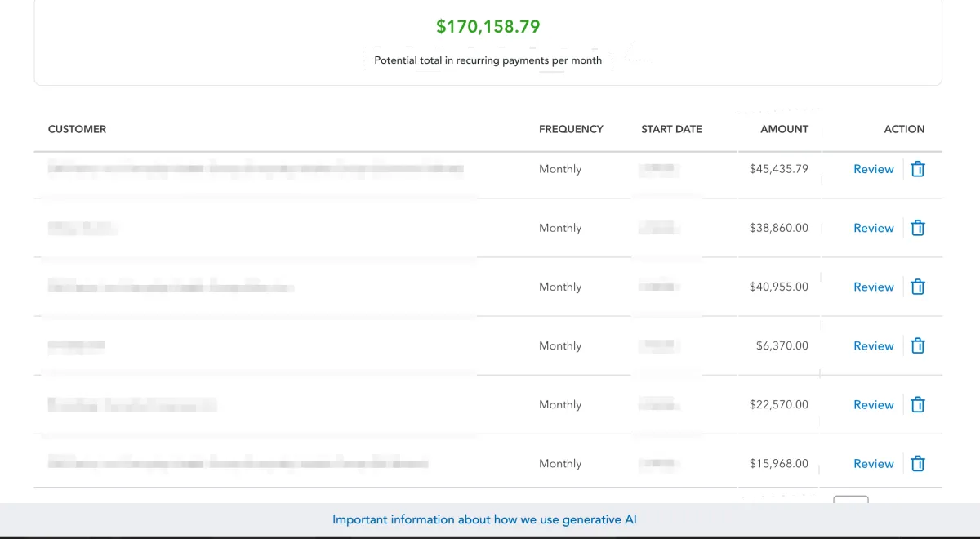Screen dimensions: 980x539
Task: Click the AMOUNT column header
Action: (x=784, y=129)
